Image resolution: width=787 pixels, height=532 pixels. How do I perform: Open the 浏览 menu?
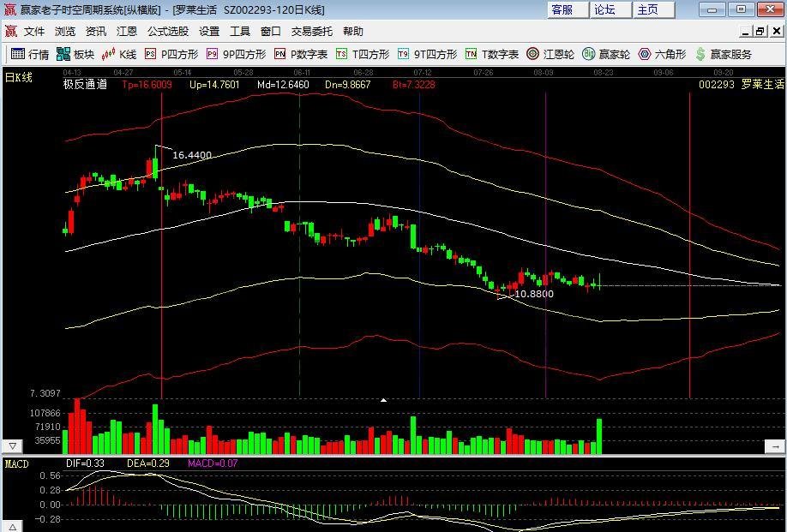coord(65,32)
